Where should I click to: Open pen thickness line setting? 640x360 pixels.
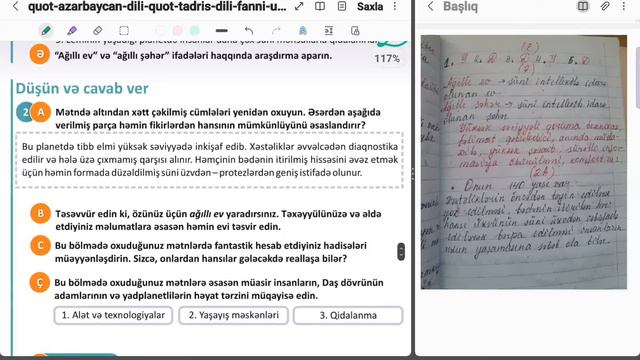222,31
